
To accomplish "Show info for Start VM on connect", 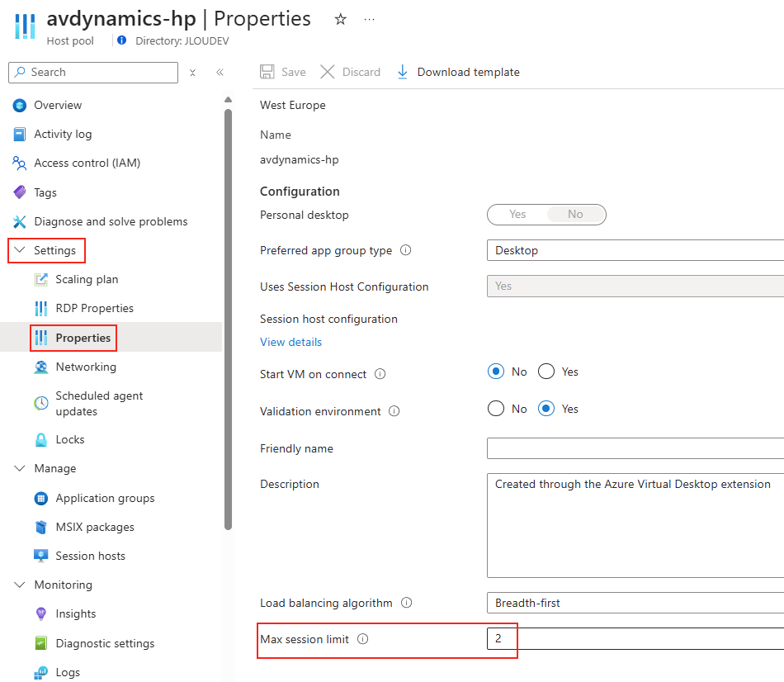I will click(380, 374).
